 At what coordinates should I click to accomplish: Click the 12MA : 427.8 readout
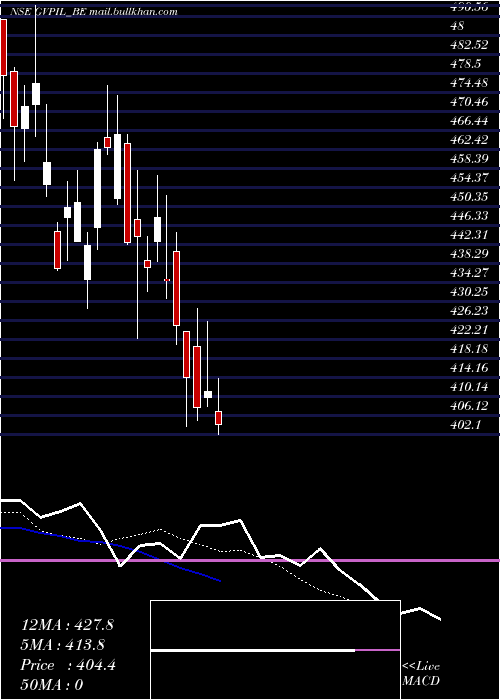coord(67,625)
